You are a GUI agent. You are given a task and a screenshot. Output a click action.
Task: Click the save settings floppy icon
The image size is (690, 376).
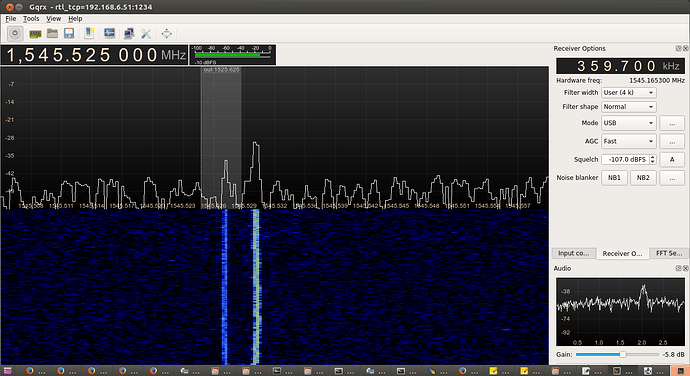click(x=69, y=33)
